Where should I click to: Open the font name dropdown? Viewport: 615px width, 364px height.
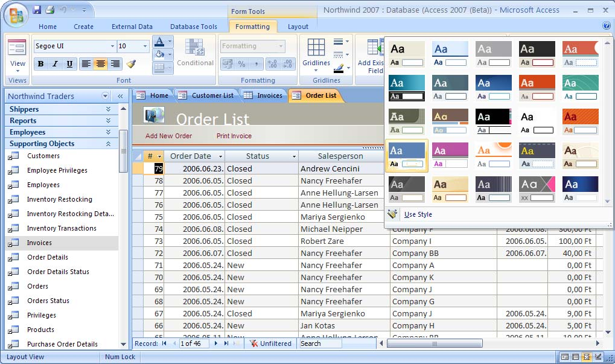[112, 46]
